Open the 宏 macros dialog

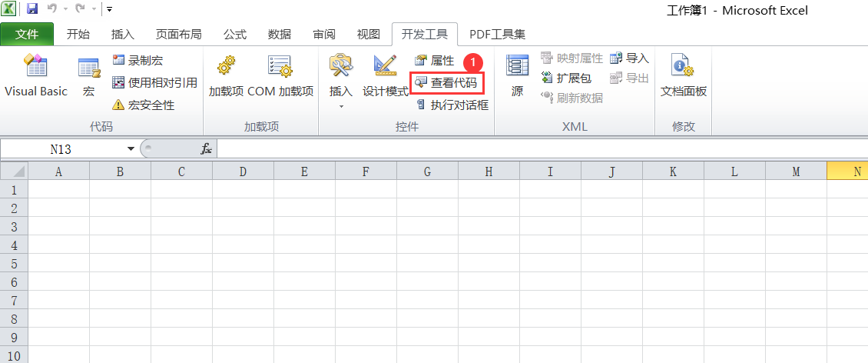coord(88,77)
